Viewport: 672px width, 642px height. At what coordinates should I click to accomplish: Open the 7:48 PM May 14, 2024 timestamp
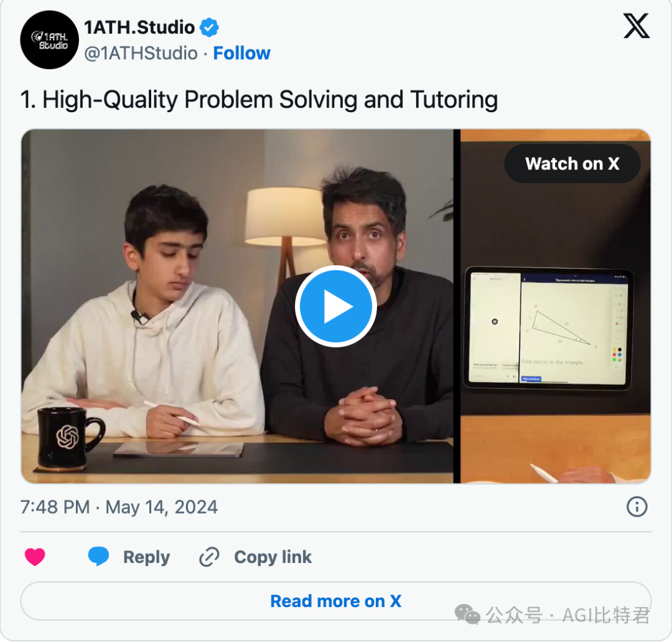click(x=119, y=507)
